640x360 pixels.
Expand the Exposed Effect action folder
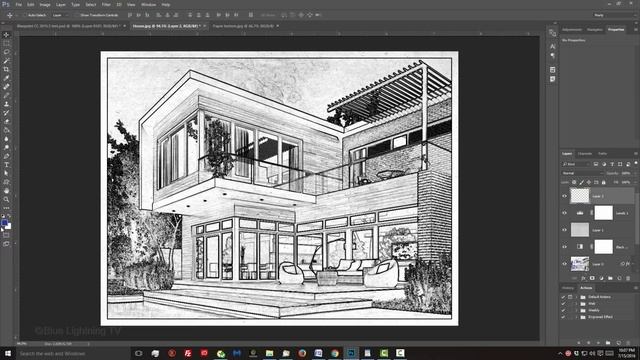click(x=577, y=317)
